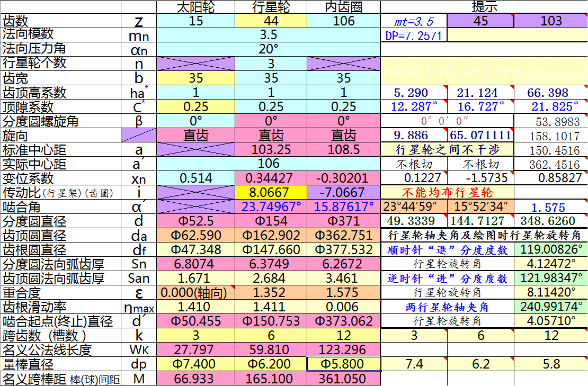Image resolution: width=588 pixels, height=386 pixels.
Task: Click the contact ratio cell 0.000(轴向)
Action: pos(196,292)
